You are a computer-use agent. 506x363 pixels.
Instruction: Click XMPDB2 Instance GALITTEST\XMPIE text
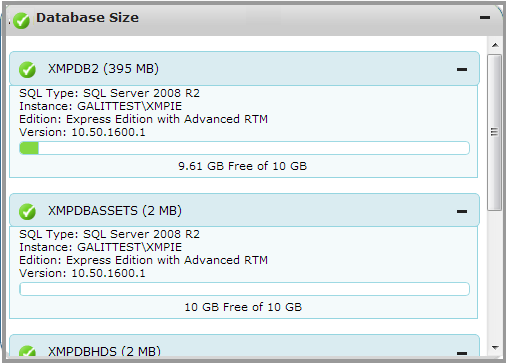click(100, 106)
